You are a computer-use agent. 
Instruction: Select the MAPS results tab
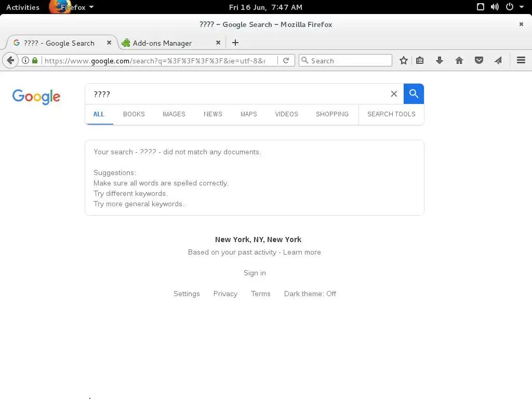tap(249, 114)
